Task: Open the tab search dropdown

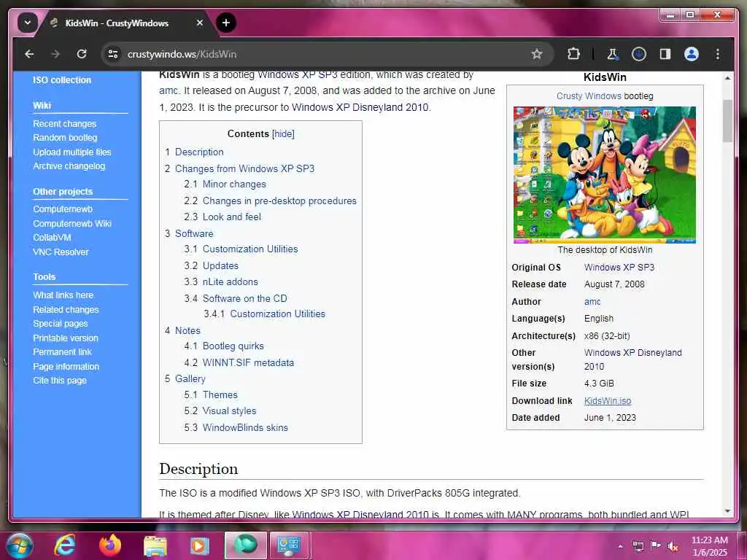Action: pos(28,23)
